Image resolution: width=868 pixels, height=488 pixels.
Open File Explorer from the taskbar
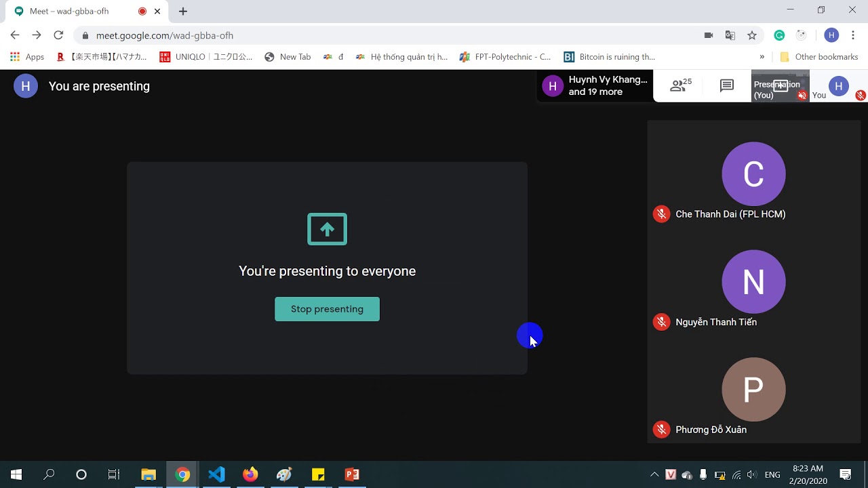(149, 474)
